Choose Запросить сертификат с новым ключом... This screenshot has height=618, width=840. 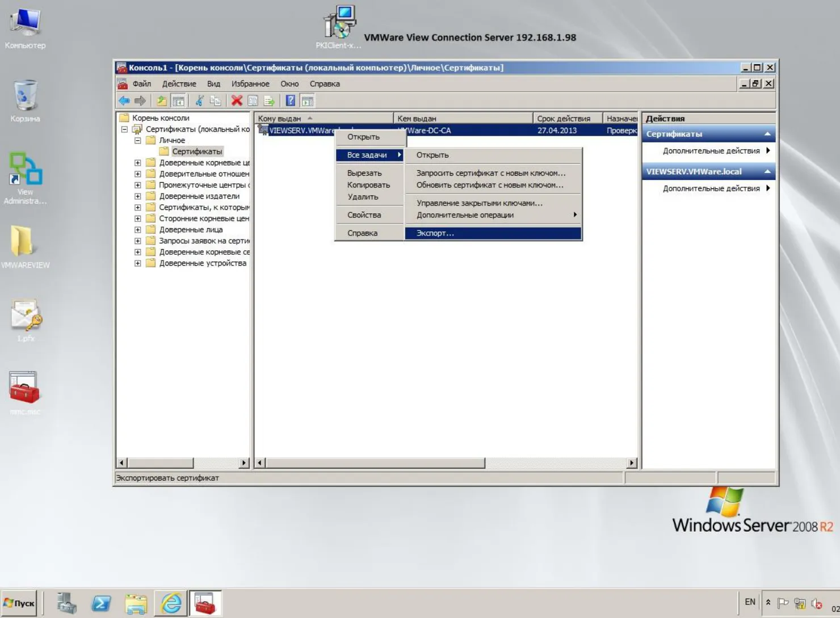point(493,173)
